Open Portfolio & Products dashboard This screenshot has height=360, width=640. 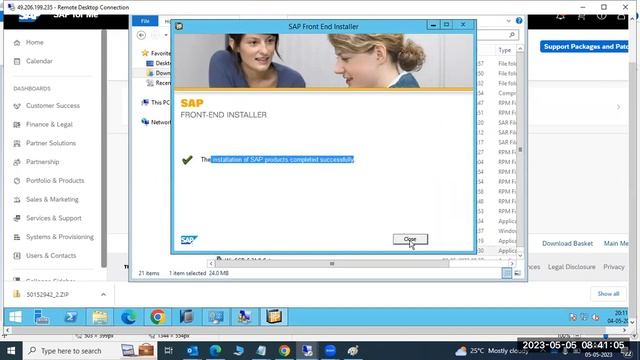55,181
